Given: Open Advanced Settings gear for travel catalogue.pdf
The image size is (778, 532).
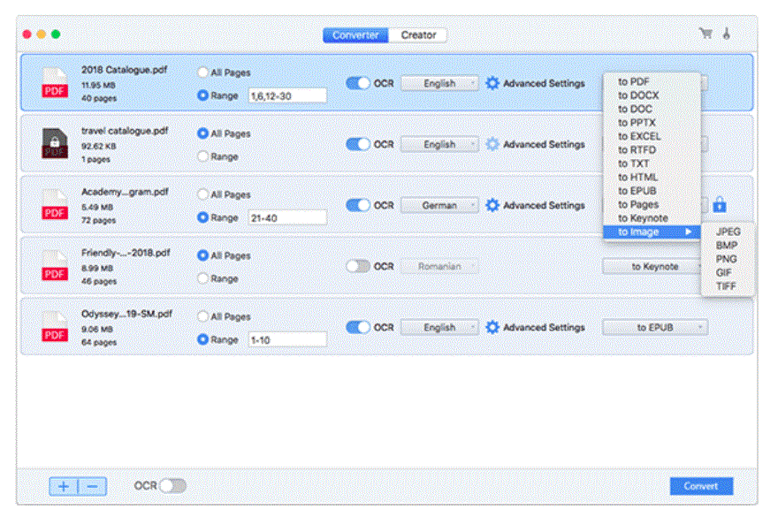Looking at the screenshot, I should coord(492,144).
